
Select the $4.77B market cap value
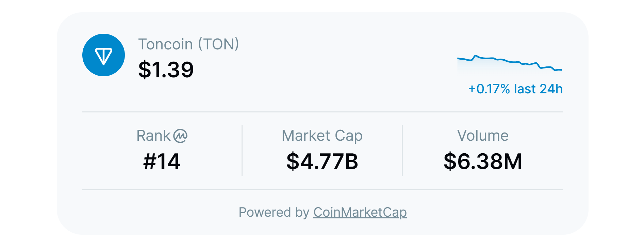[322, 161]
